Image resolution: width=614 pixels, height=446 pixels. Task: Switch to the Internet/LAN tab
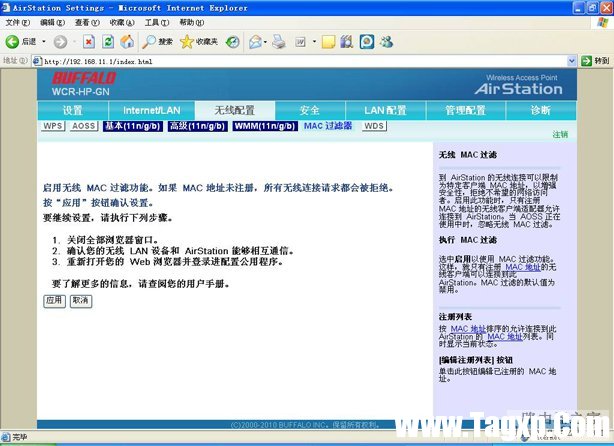(x=152, y=110)
